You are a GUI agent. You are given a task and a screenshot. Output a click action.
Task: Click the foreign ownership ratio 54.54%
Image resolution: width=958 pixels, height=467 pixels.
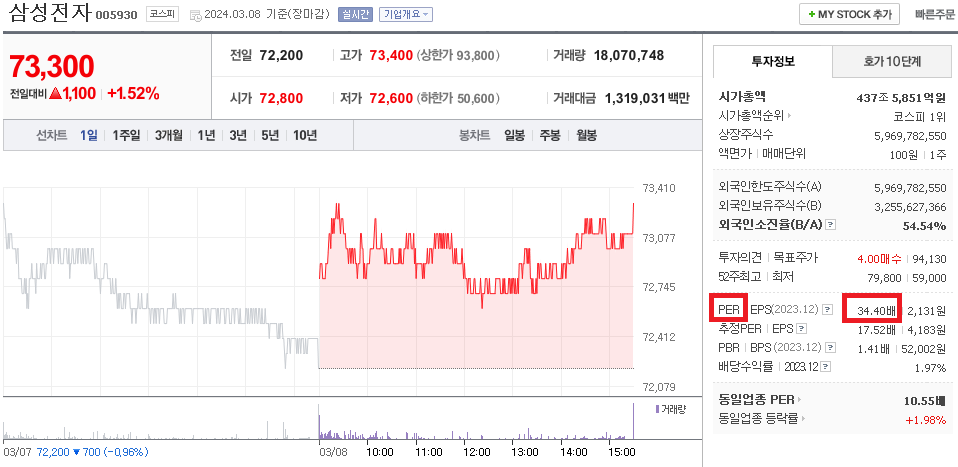pos(924,226)
